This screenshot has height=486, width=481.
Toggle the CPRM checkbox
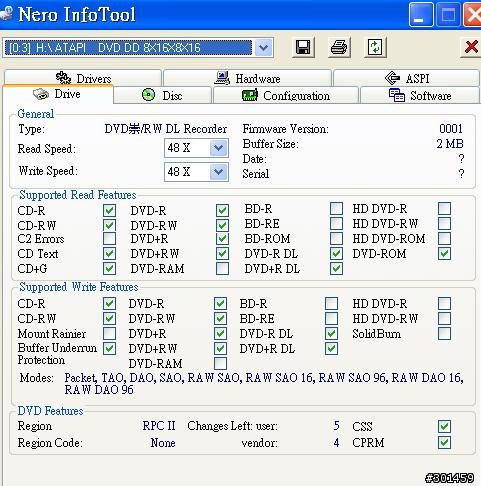tap(444, 442)
